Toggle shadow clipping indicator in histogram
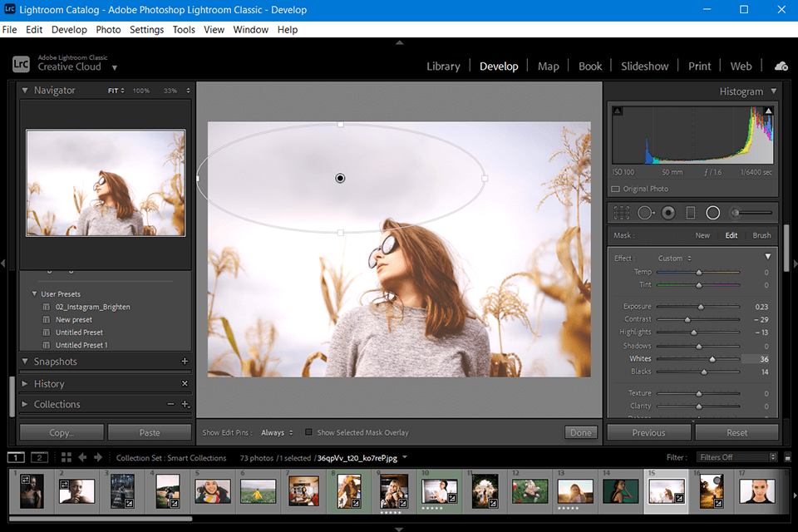798x532 pixels. (x=617, y=111)
